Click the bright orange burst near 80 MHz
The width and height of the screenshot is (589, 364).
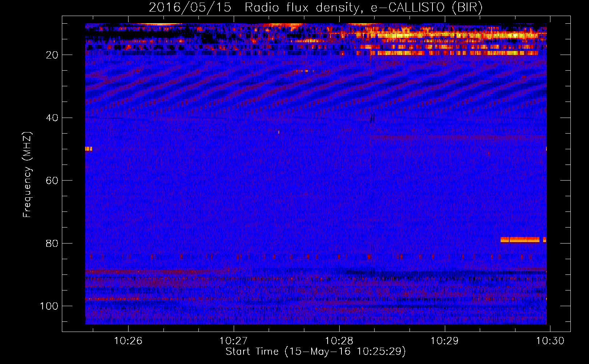click(520, 240)
